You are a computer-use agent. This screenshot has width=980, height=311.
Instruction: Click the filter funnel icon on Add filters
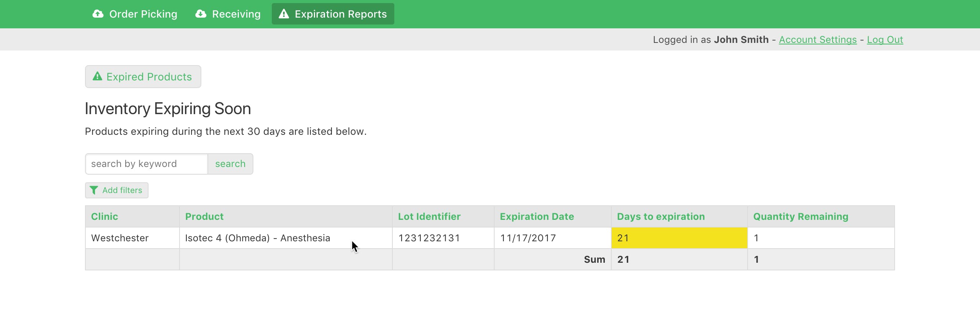(x=94, y=190)
